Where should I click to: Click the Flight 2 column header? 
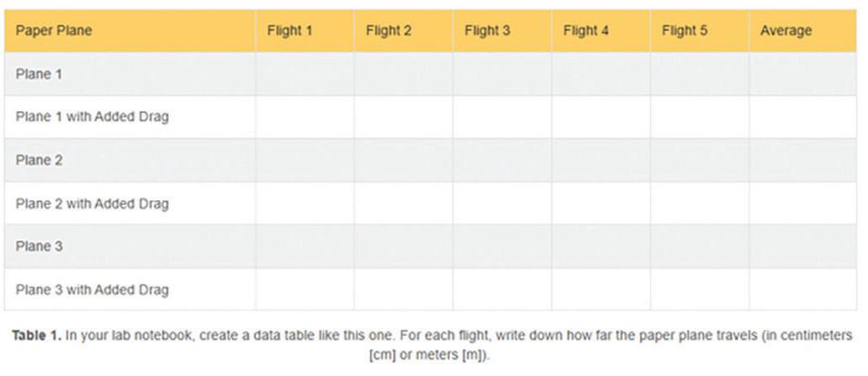389,31
